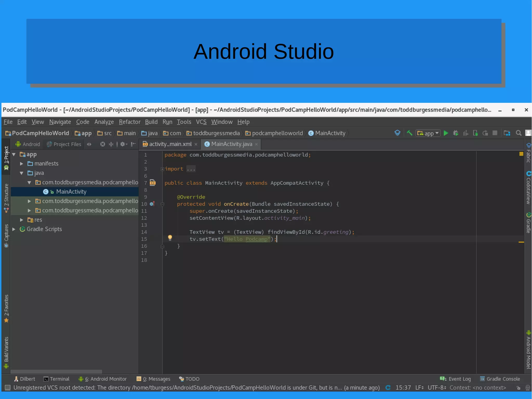
Task: Click the Run app green play icon
Action: point(446,133)
